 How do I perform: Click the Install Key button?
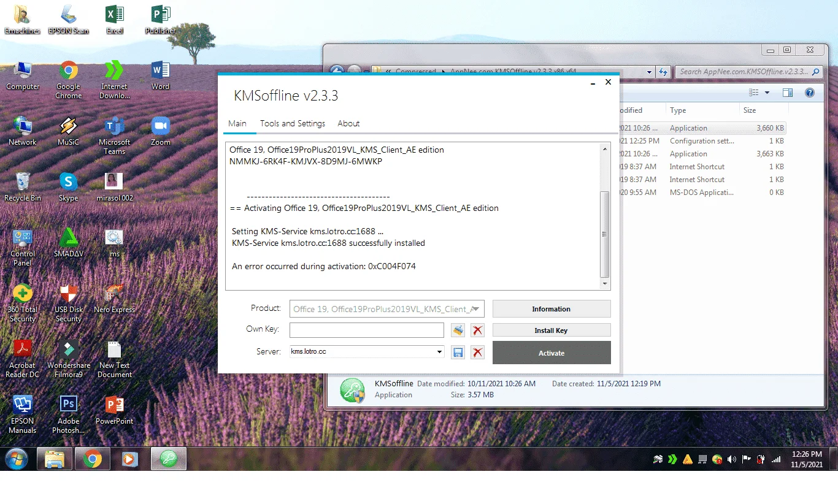click(552, 330)
